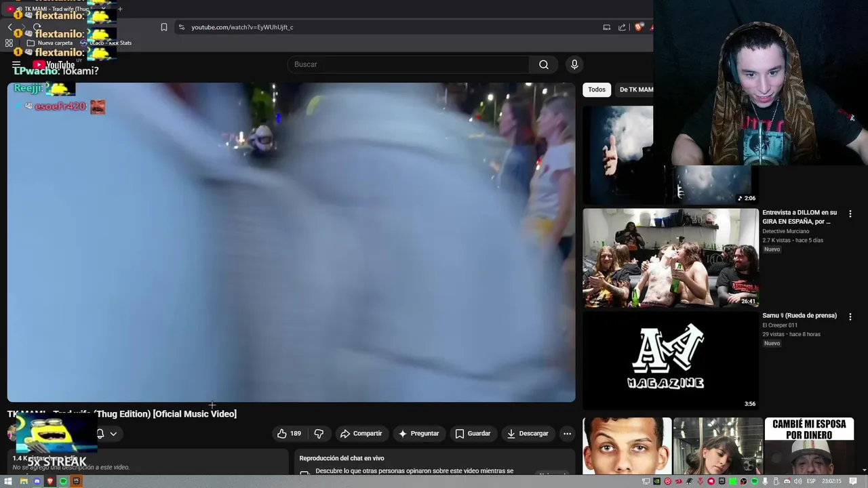Click the 23:02:15 system clock
Screen dimensions: 868x488
pos(832,481)
